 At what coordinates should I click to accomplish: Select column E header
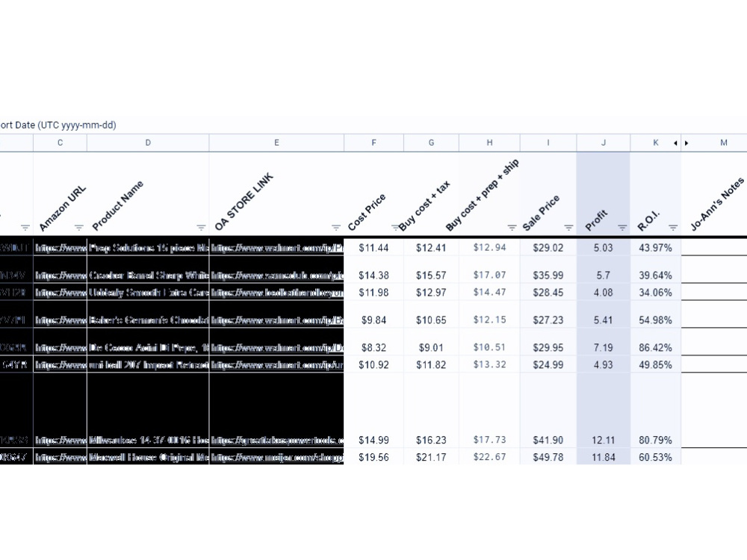pos(276,143)
